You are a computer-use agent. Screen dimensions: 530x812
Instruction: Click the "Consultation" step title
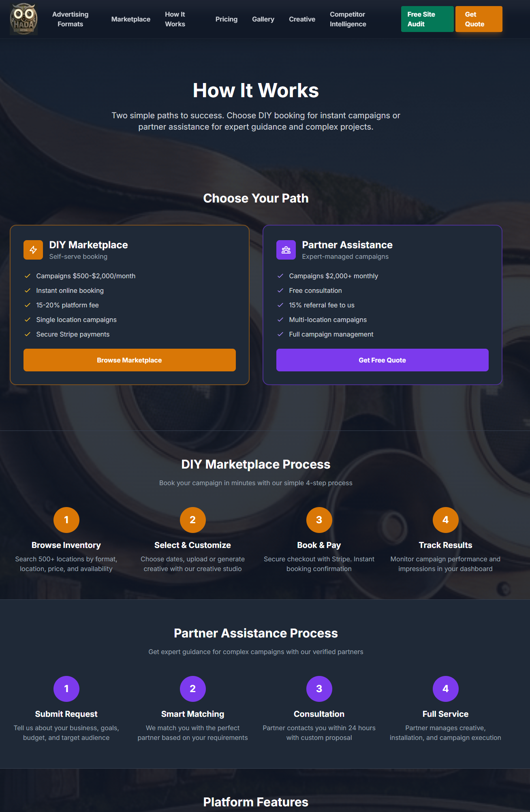(x=319, y=714)
